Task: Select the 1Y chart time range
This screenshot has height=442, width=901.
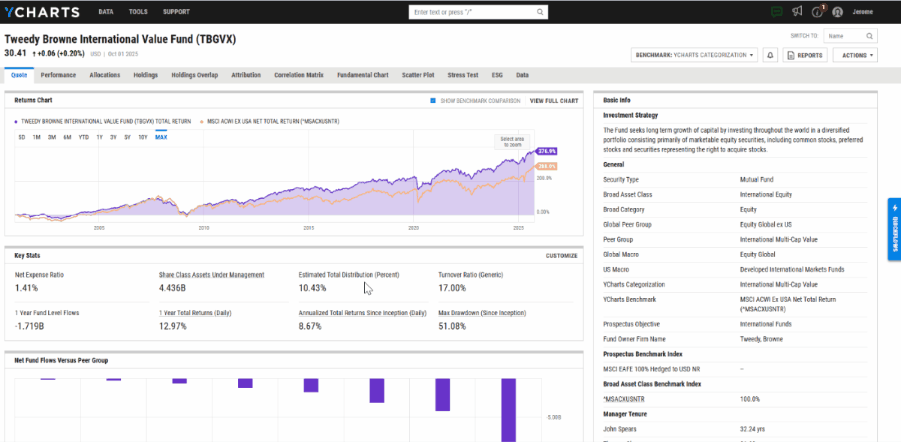Action: (99, 136)
